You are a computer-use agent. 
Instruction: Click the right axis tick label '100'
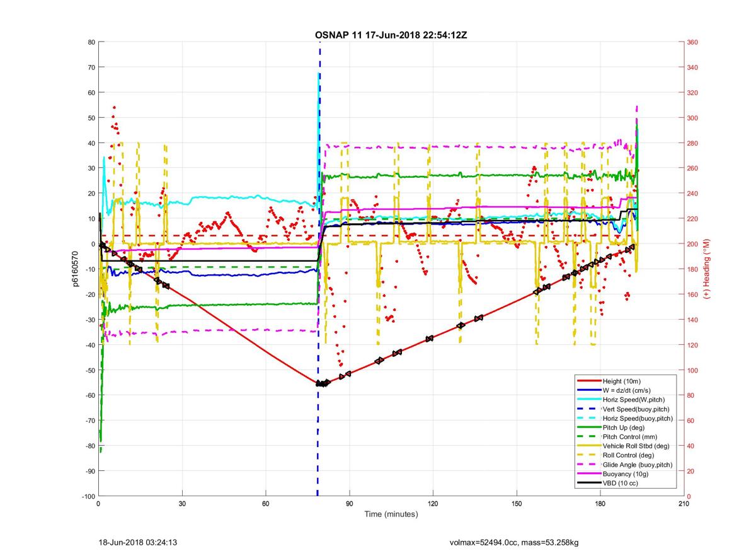click(693, 370)
